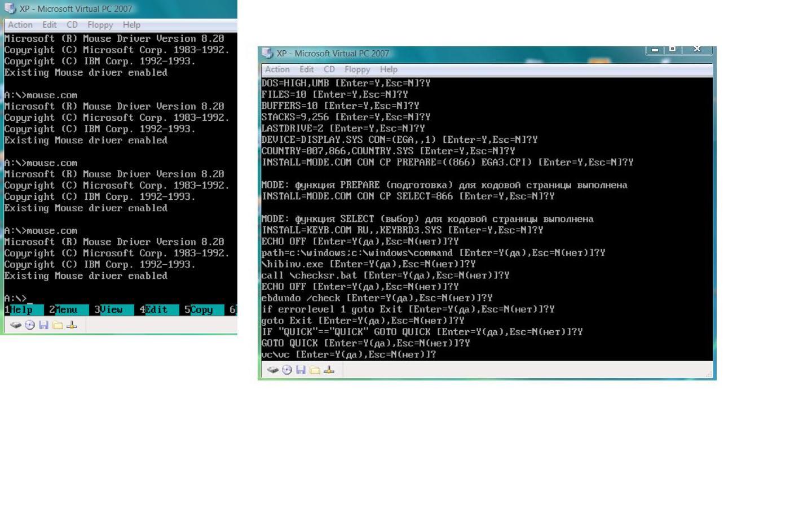Click the path=c:\windows line in the right console
The width and height of the screenshot is (812, 508).
click(x=433, y=253)
